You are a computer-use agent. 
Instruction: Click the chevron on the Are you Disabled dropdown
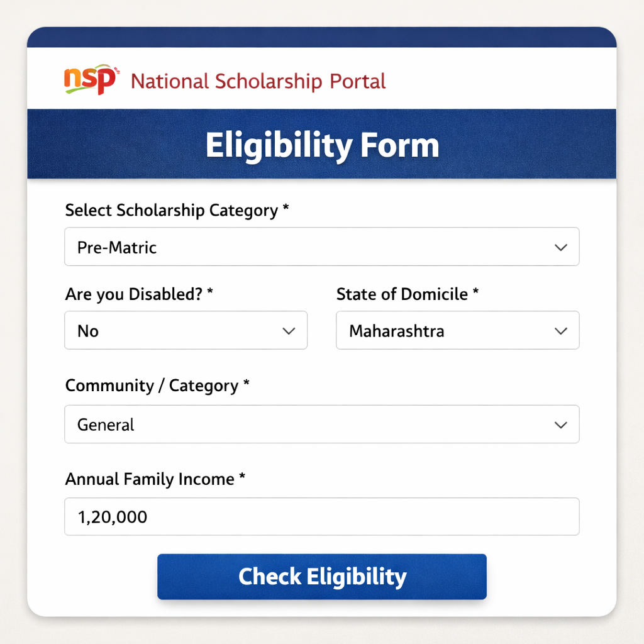point(289,330)
